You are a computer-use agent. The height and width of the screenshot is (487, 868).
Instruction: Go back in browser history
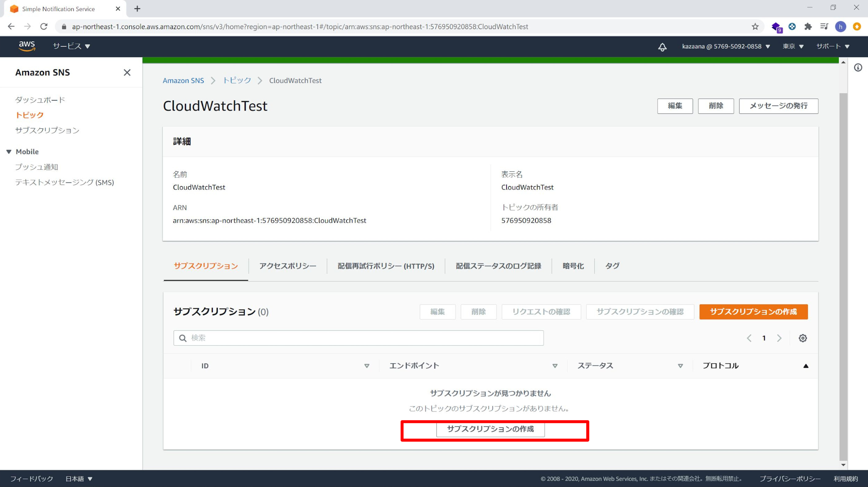click(x=11, y=27)
